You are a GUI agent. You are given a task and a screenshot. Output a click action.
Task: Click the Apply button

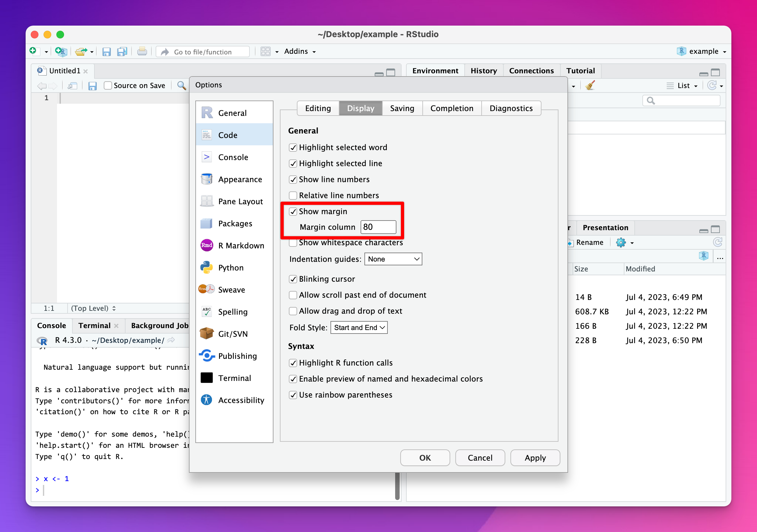(535, 458)
